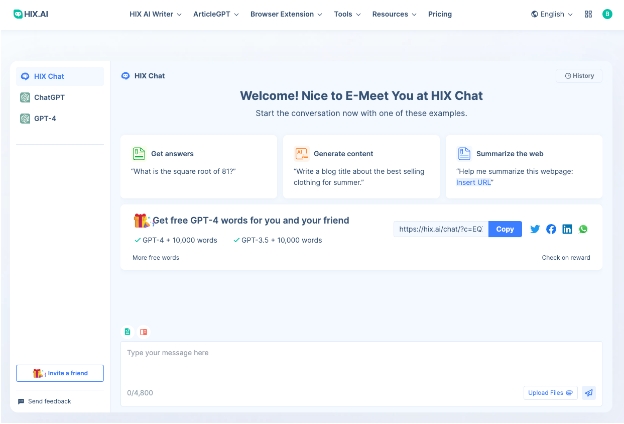This screenshot has height=424, width=624.
Task: Select the Summarize the web example card
Action: click(x=524, y=166)
